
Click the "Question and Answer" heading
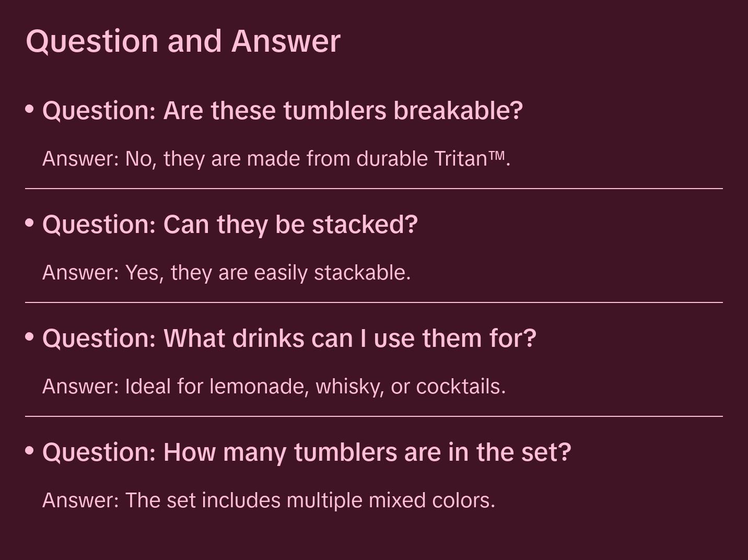183,41
